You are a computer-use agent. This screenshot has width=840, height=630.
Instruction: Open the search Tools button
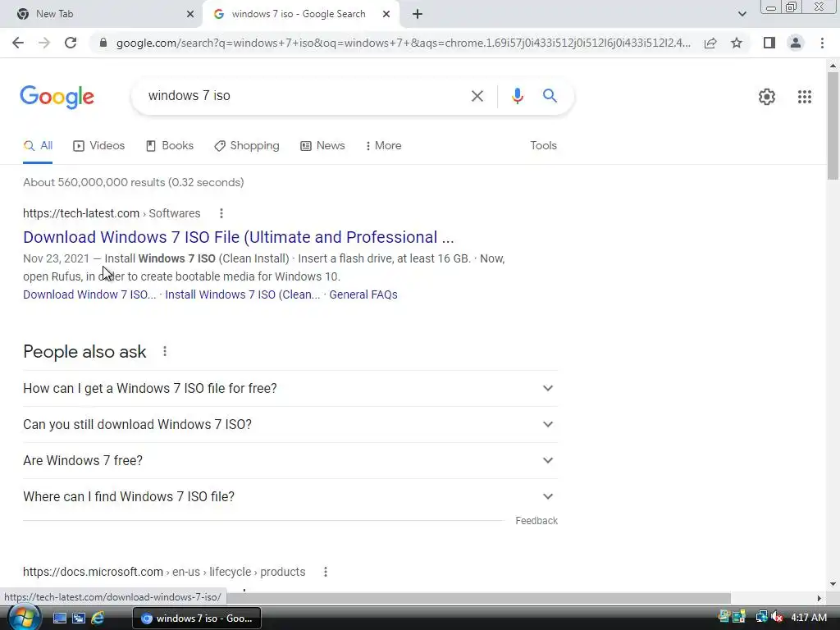[x=543, y=146]
